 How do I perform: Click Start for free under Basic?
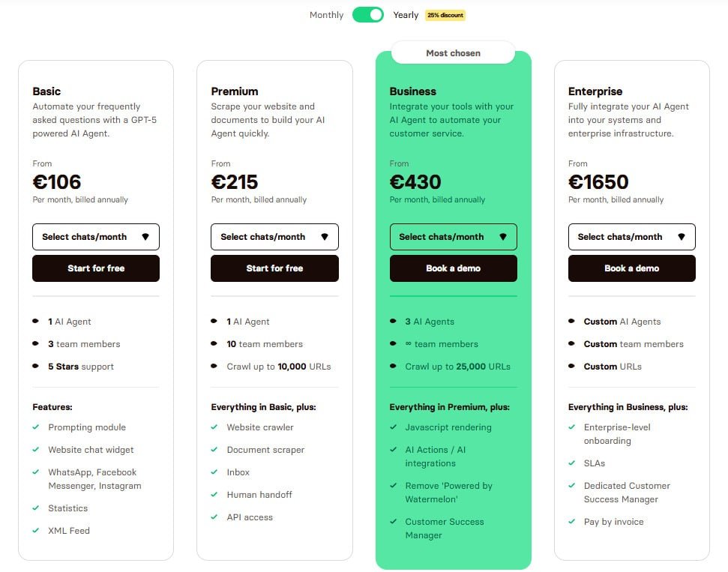point(95,268)
